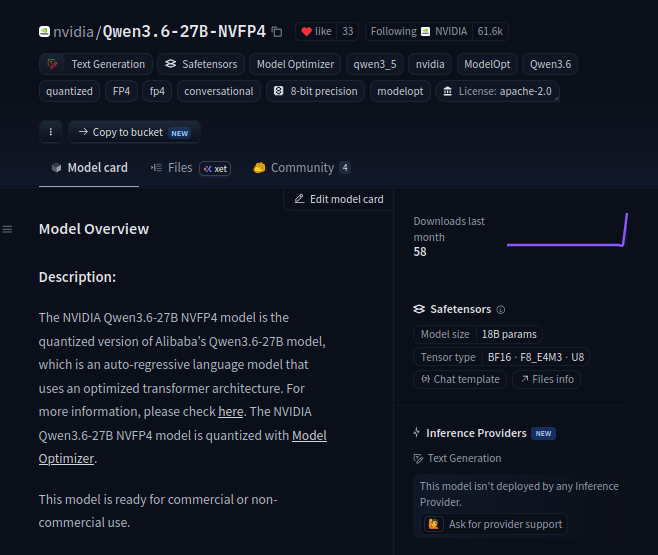Image resolution: width=658 pixels, height=555 pixels.
Task: Open the Qwen3.6-27B-NVFP4 model title link
Action: click(184, 31)
